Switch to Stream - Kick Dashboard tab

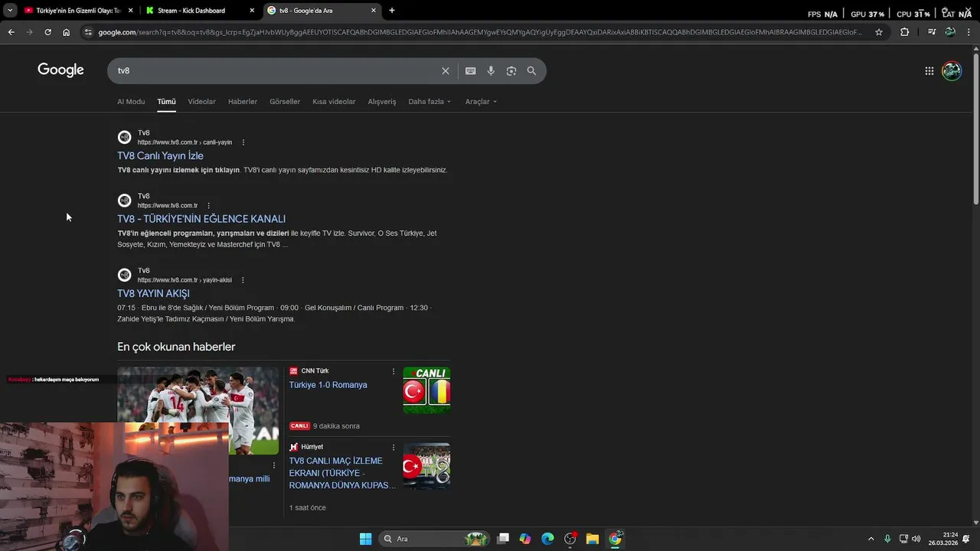pyautogui.click(x=201, y=11)
